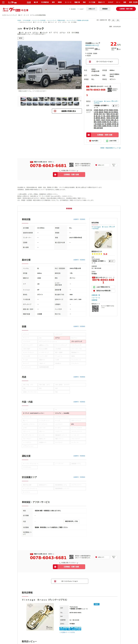Select the B4 print size button
138x644 pixels.
point(118,20)
